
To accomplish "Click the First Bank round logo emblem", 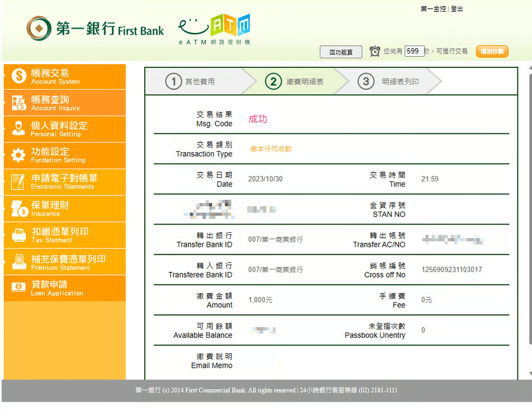I will click(39, 28).
